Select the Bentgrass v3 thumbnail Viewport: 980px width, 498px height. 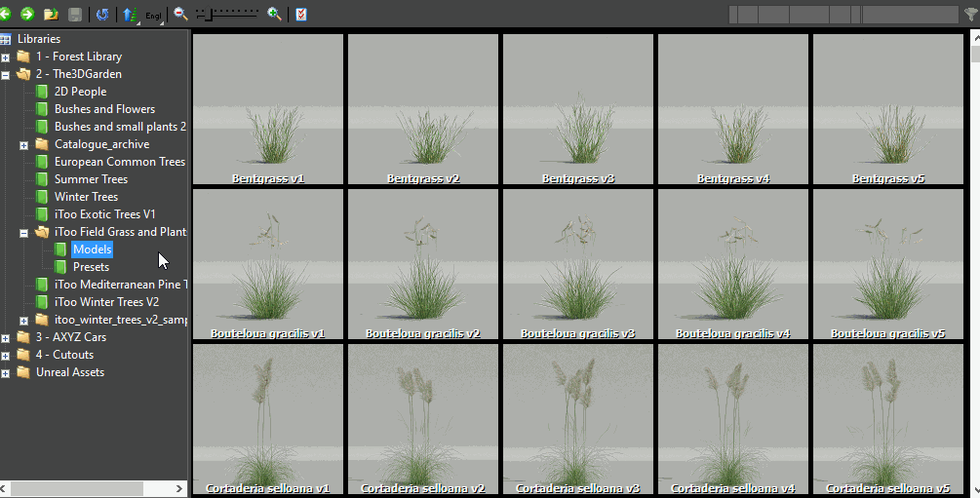(x=578, y=109)
